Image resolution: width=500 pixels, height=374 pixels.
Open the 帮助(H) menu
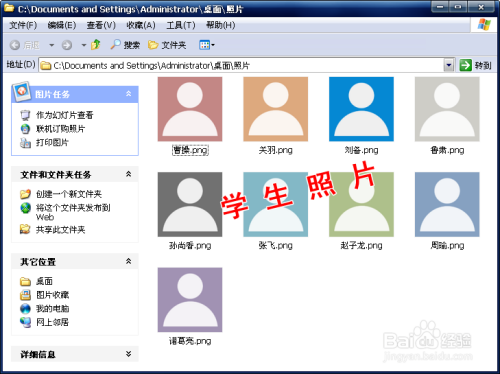click(220, 25)
